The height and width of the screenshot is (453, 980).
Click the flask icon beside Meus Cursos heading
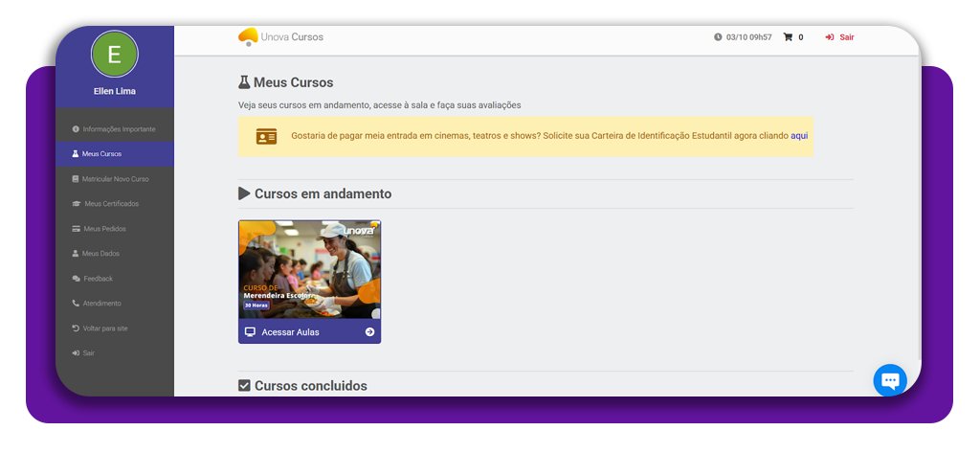click(x=244, y=82)
